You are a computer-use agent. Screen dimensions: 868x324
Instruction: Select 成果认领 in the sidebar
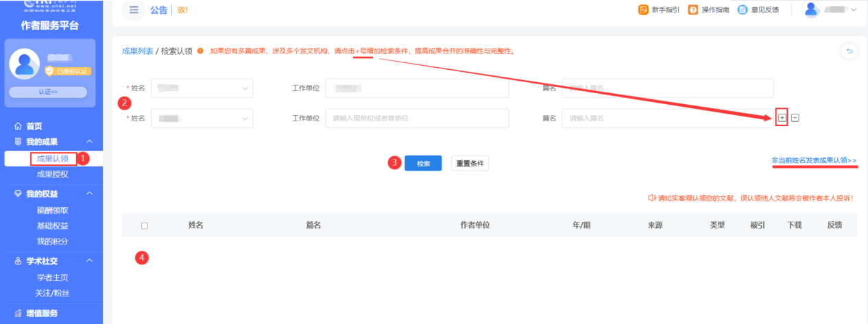pyautogui.click(x=52, y=158)
